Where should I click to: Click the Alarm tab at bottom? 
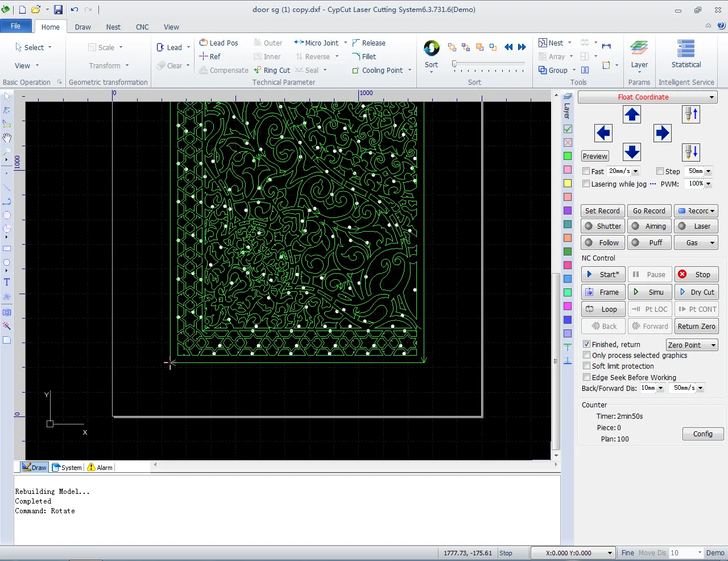click(100, 468)
